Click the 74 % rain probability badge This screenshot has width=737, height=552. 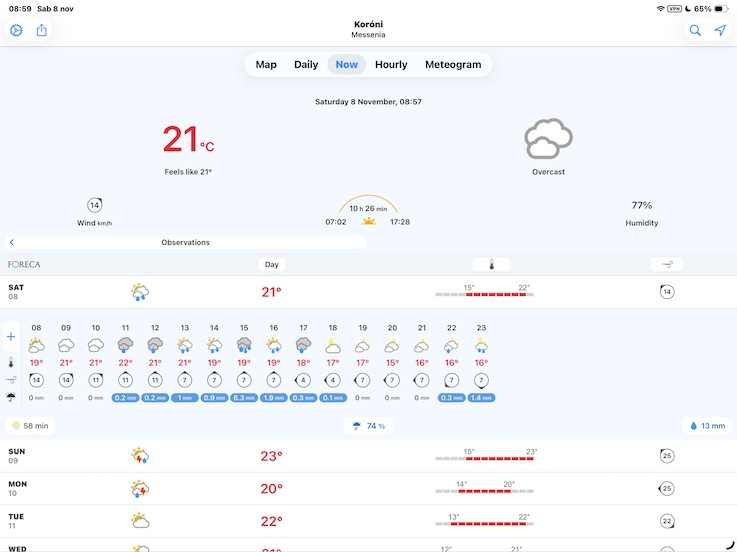coord(368,426)
